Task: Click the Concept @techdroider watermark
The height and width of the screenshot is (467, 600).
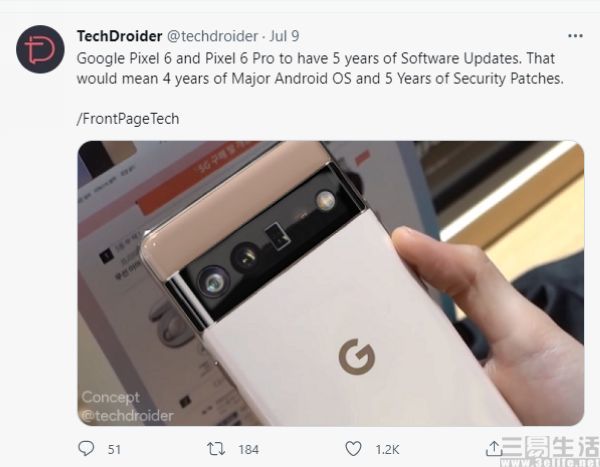Action: click(x=127, y=407)
